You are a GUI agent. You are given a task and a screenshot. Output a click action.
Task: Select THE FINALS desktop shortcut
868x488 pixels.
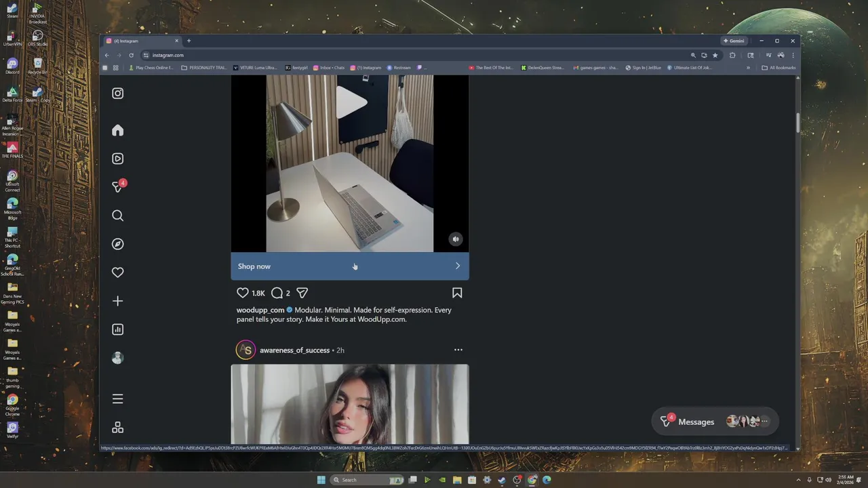tap(12, 150)
